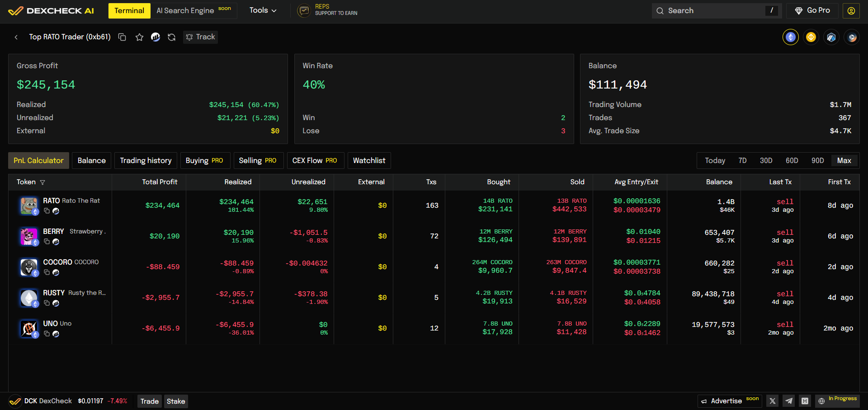Image resolution: width=868 pixels, height=410 pixels.
Task: Copy the RATO token address
Action: coord(47,211)
